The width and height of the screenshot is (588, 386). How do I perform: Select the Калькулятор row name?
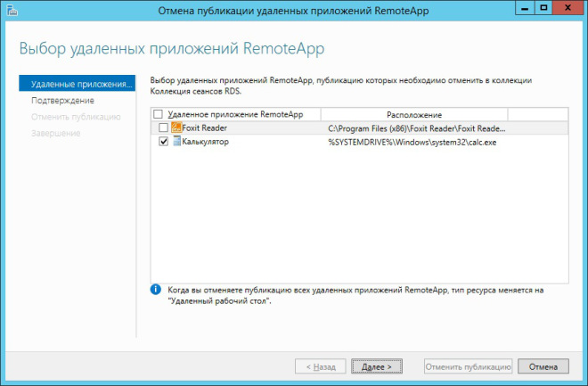pyautogui.click(x=204, y=142)
